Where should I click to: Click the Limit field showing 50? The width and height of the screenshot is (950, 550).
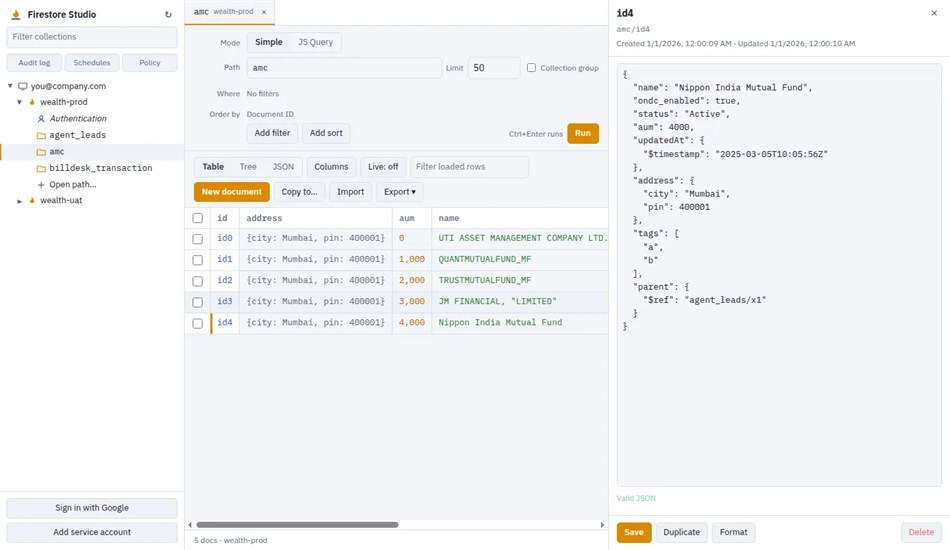point(494,68)
